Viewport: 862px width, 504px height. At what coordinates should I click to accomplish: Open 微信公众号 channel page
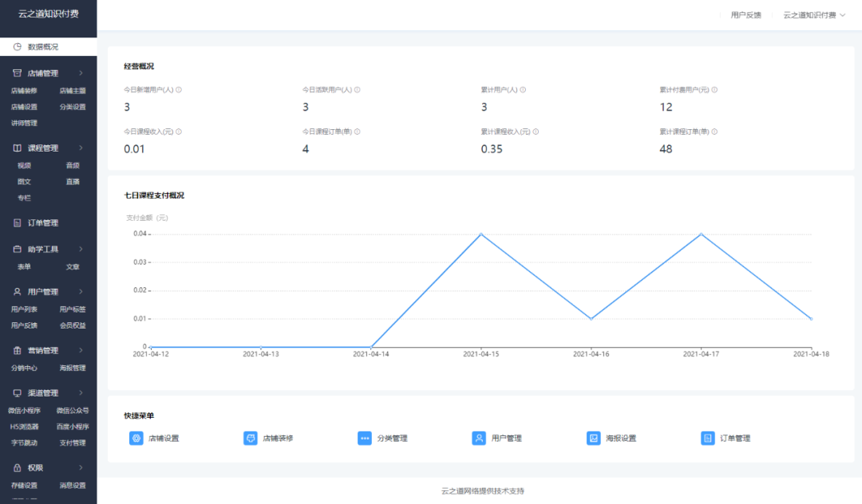[73, 411]
